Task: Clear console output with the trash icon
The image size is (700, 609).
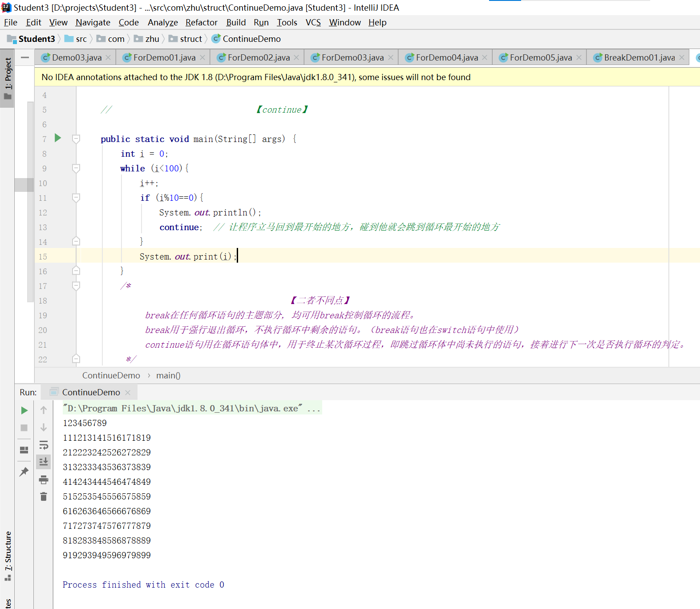Action: (44, 497)
